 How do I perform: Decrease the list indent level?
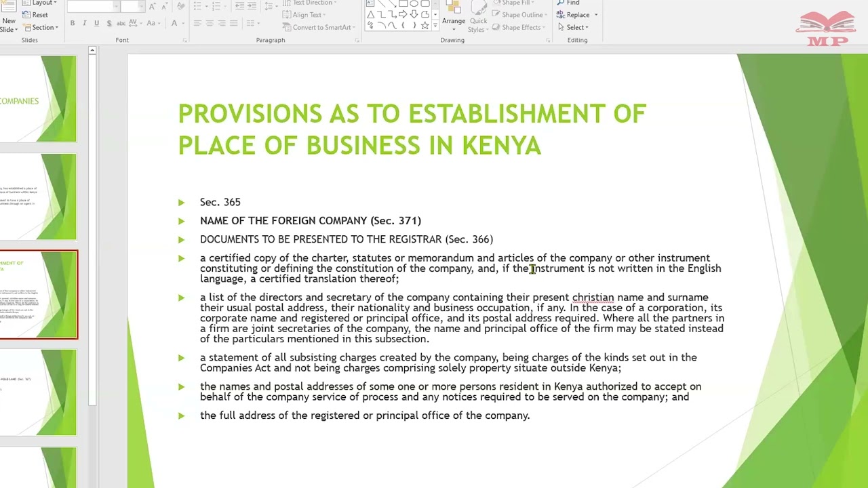pos(239,6)
